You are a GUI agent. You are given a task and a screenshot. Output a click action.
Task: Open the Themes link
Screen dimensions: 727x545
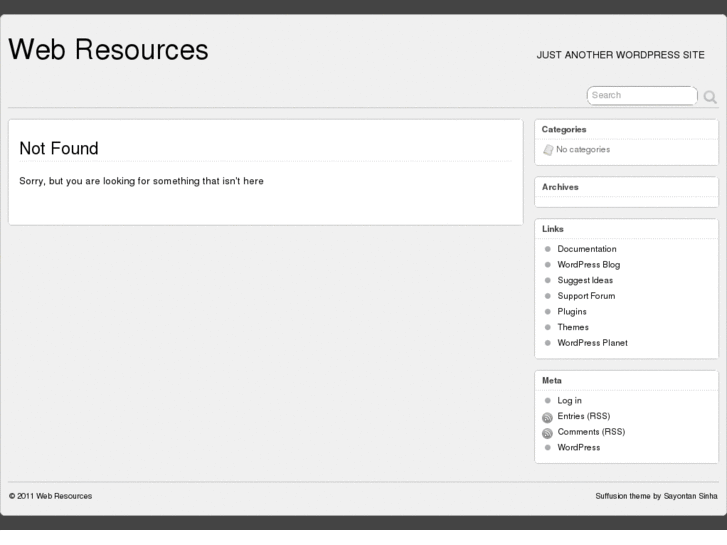(573, 327)
